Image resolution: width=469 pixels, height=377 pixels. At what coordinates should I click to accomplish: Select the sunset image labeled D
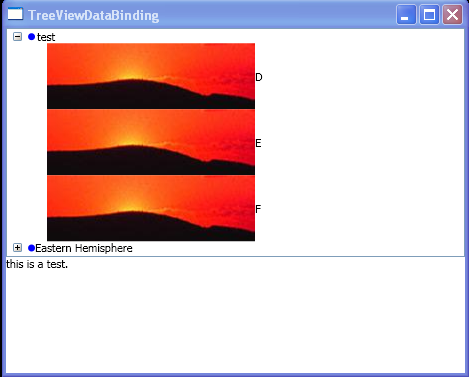pos(151,76)
